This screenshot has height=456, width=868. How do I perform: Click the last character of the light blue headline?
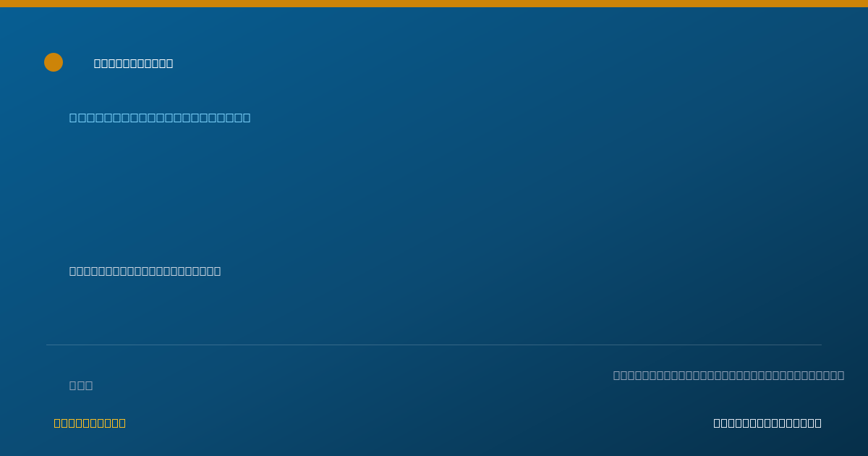[x=246, y=118]
